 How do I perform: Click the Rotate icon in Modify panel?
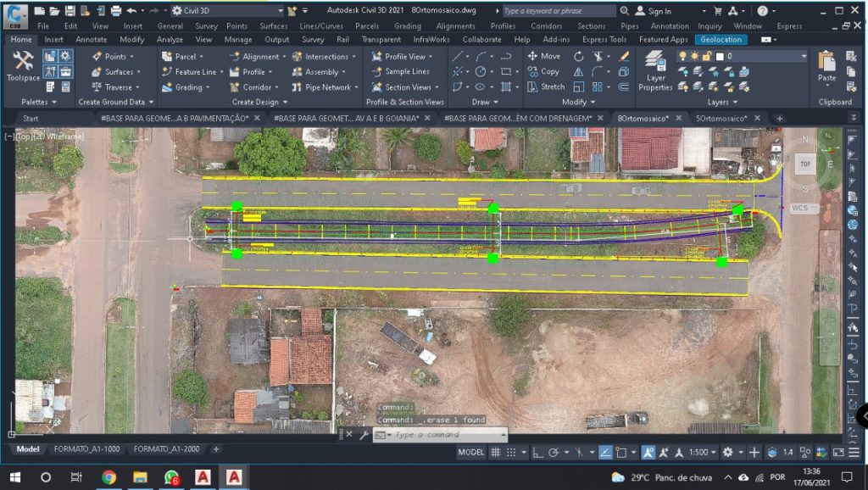click(x=579, y=56)
